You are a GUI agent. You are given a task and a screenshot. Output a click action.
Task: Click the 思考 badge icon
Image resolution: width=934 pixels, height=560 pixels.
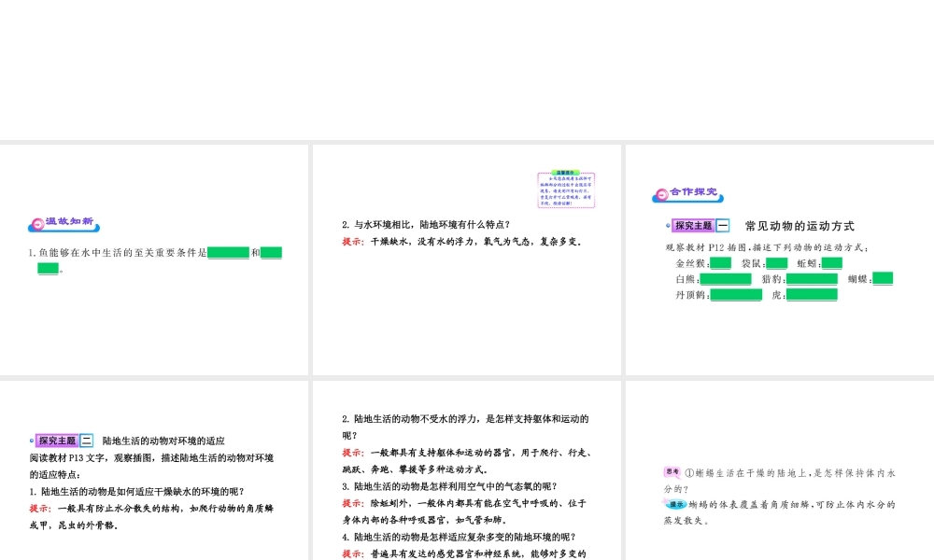point(672,471)
